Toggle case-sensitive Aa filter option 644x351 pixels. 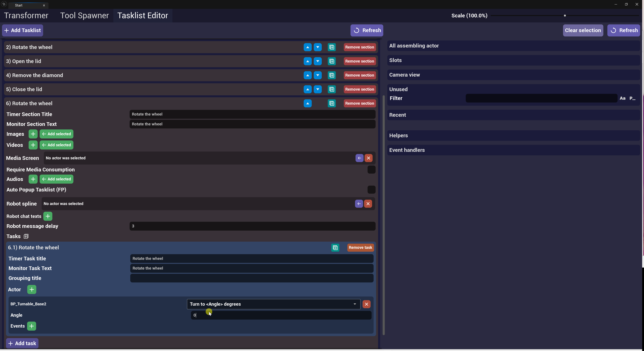[x=622, y=98]
